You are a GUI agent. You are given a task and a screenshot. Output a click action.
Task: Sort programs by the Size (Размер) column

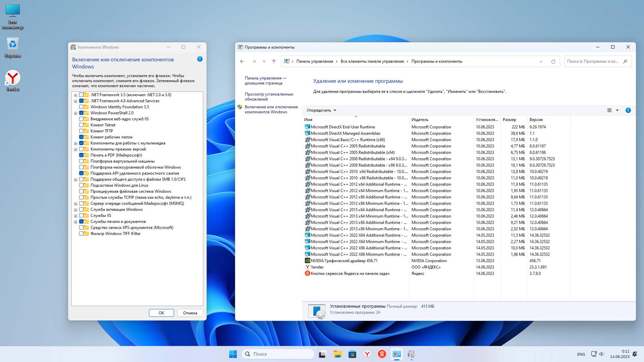click(x=509, y=120)
